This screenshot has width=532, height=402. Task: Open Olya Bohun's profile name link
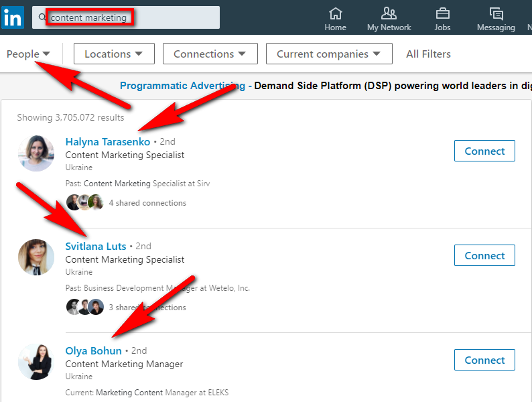(93, 351)
